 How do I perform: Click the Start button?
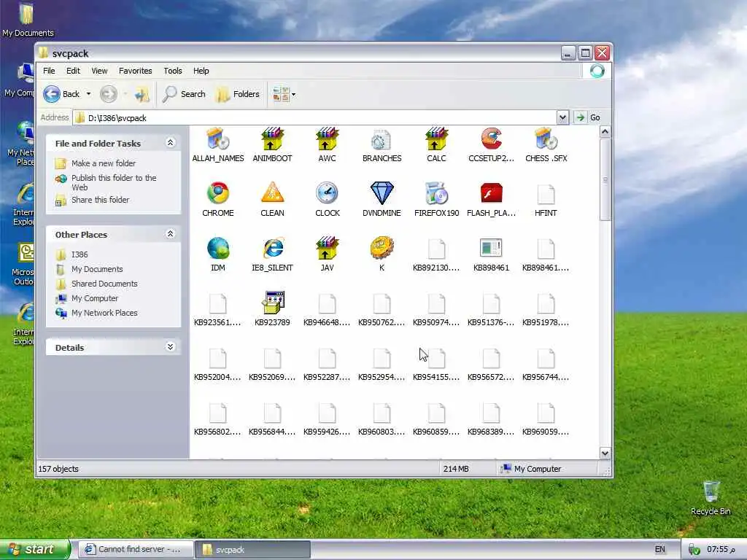tap(35, 549)
